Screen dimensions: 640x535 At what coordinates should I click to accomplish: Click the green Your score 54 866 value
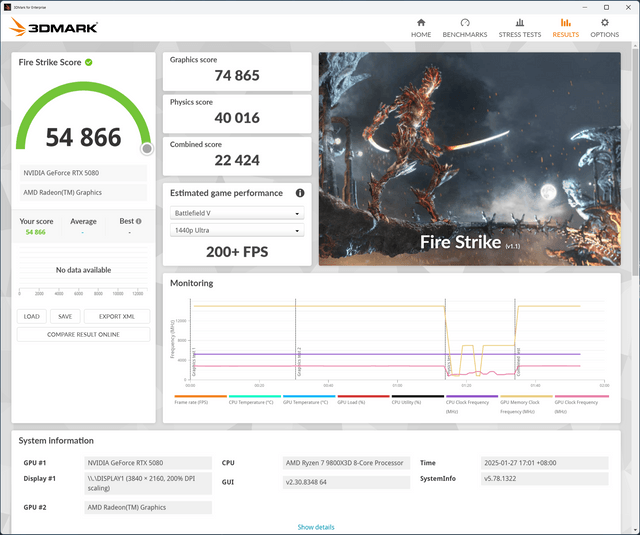[36, 232]
